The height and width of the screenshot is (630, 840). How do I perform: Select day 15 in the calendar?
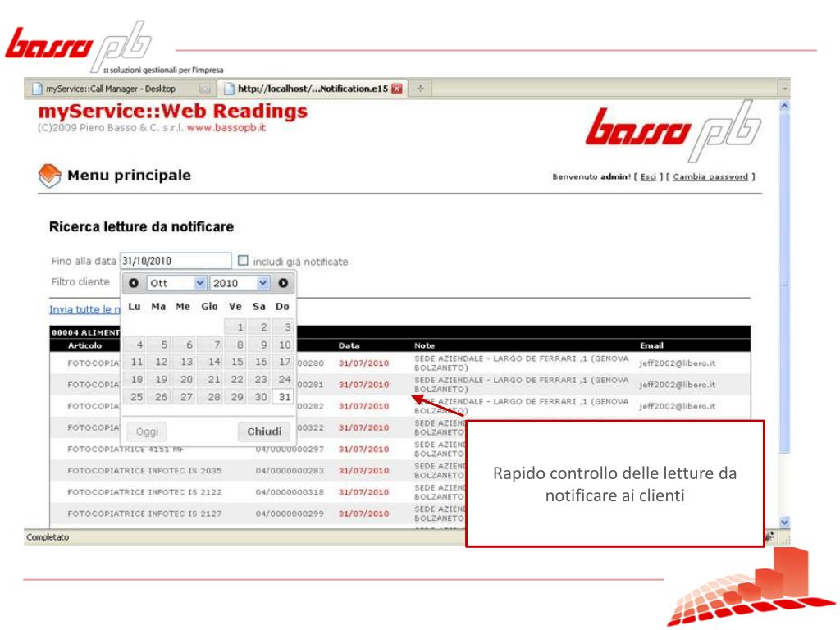[235, 362]
